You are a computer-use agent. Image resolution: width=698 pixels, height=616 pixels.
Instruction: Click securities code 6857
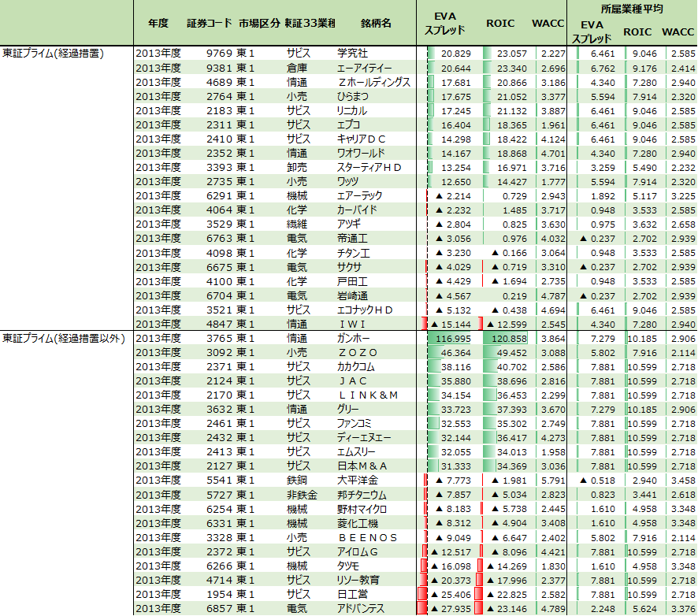pyautogui.click(x=219, y=608)
